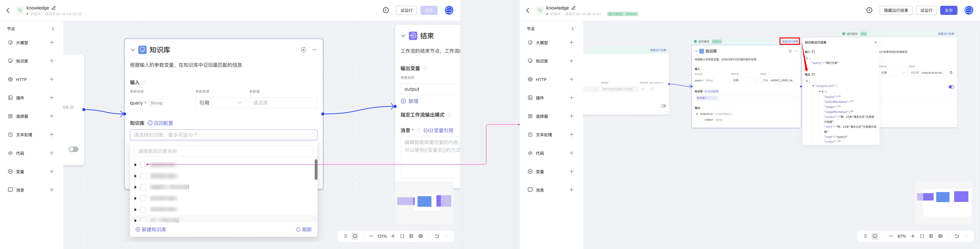The width and height of the screenshot is (980, 249).
Task: Collapse the 结束 node header chevron
Action: (x=403, y=36)
